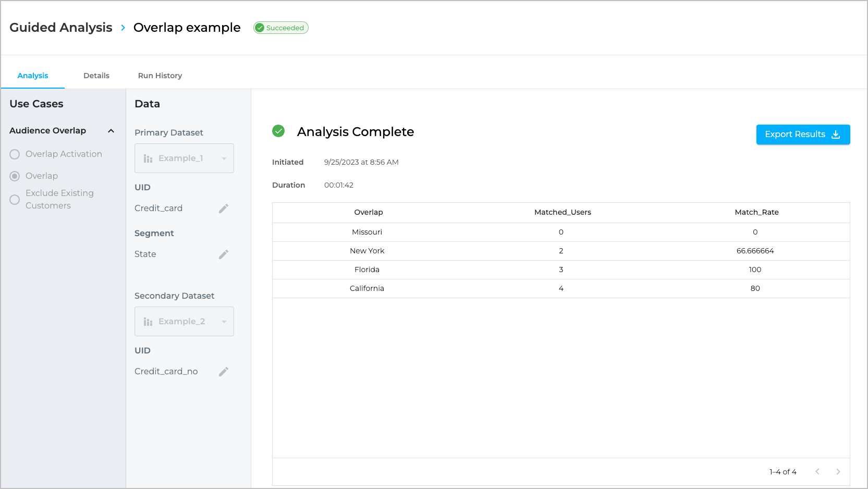Edit the Credit_card UID pencil icon
Screen dimensions: 868x489
pyautogui.click(x=224, y=209)
